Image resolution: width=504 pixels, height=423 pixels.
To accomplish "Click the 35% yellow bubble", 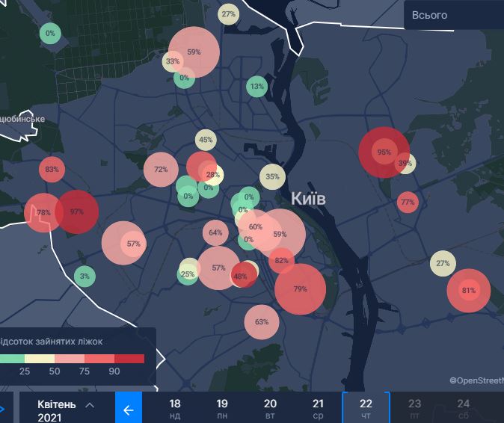I will [x=272, y=177].
